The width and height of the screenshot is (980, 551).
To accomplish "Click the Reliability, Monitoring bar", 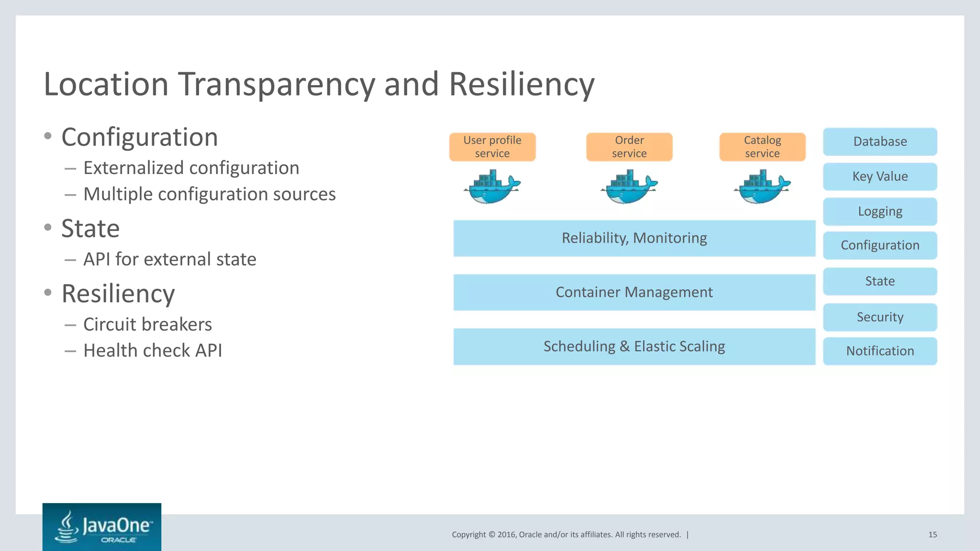I will click(x=634, y=238).
